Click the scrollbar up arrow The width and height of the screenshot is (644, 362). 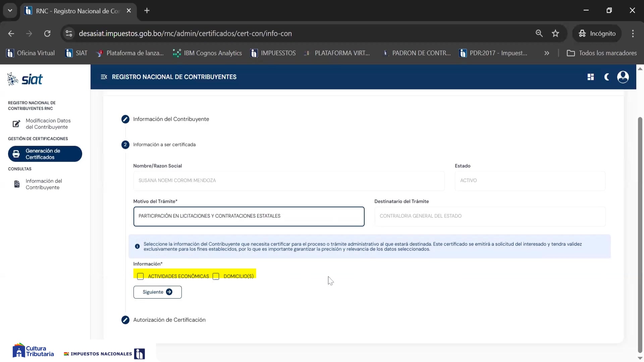pos(640,69)
